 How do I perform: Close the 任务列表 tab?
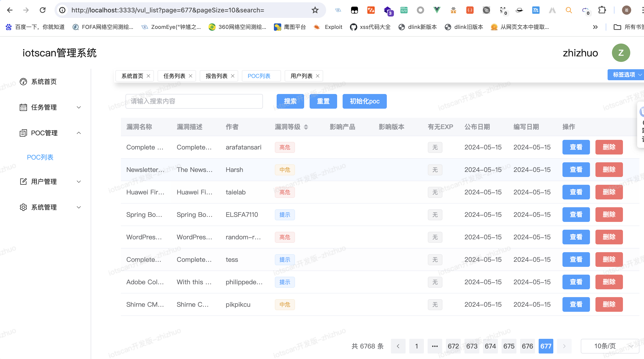click(x=191, y=76)
